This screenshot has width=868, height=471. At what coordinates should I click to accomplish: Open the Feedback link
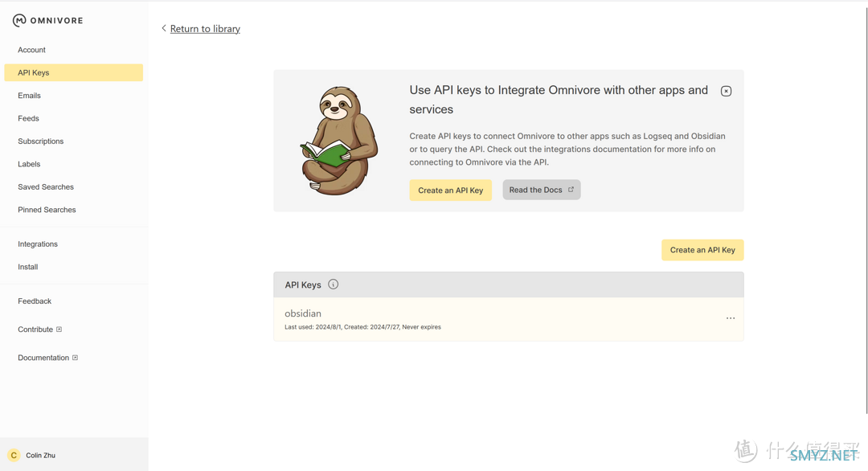point(35,301)
